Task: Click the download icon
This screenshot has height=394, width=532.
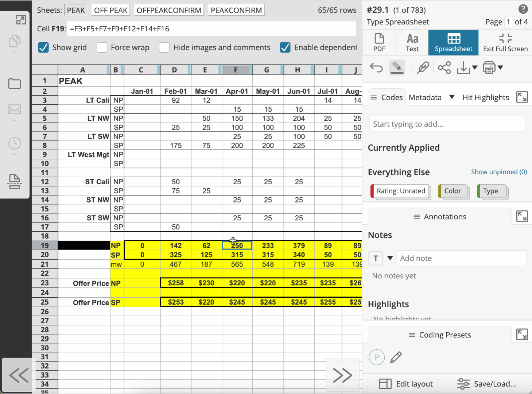Action: pos(463,67)
